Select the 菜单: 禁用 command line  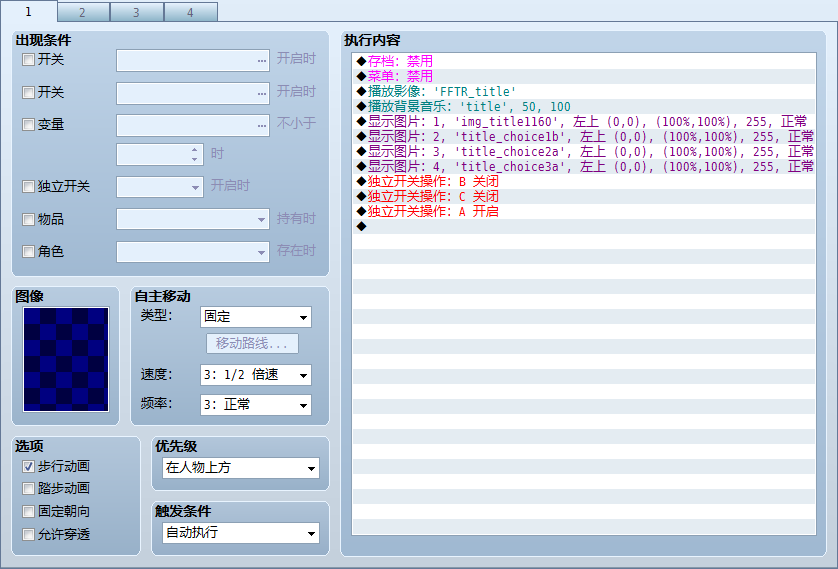point(584,76)
